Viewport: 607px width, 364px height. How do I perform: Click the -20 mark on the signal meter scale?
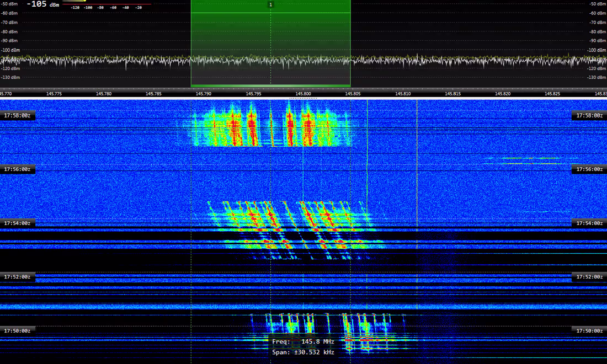point(138,7)
